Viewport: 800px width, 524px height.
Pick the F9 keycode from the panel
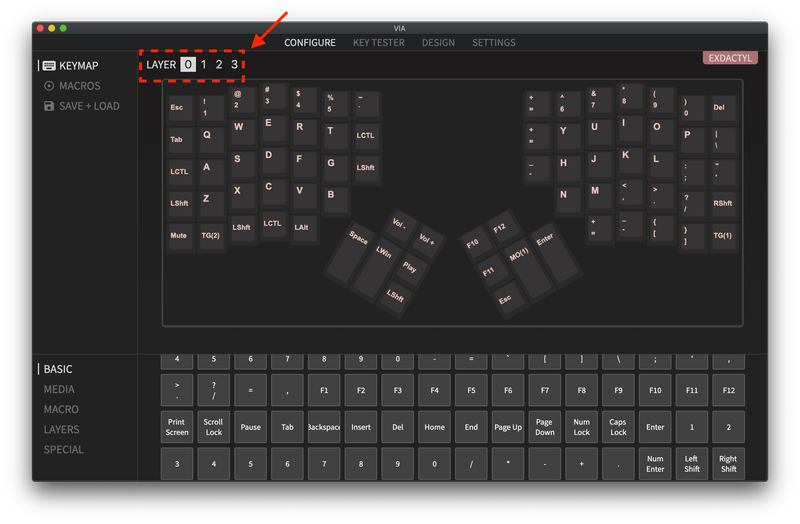618,390
